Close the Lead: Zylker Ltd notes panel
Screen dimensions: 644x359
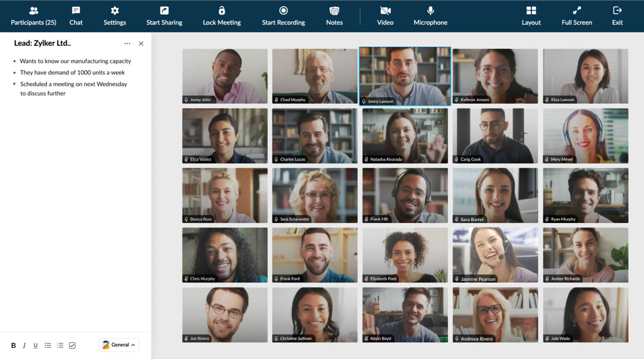pos(141,43)
